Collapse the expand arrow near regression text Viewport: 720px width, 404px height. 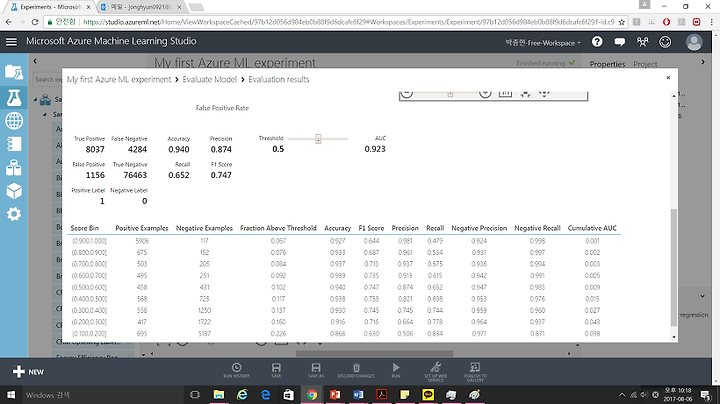(703, 296)
